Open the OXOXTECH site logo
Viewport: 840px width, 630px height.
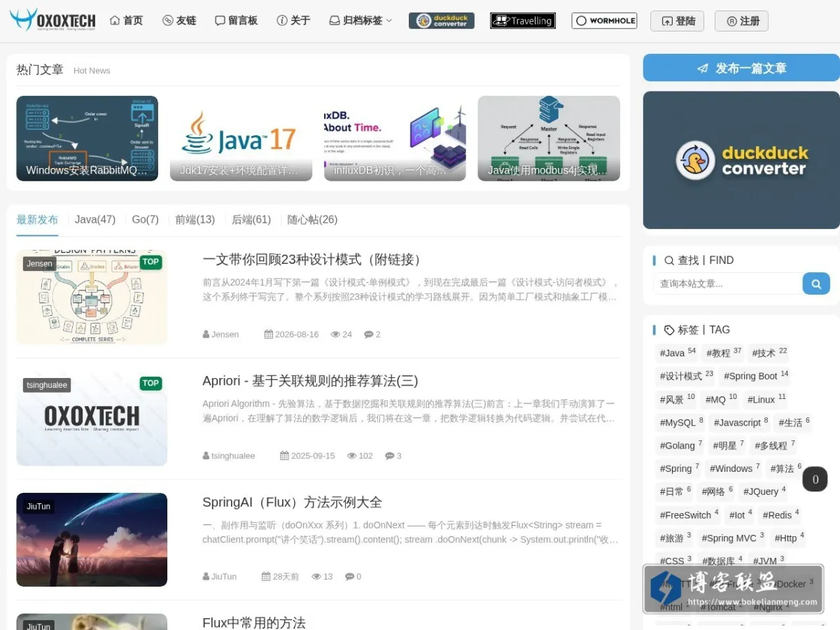pos(52,20)
